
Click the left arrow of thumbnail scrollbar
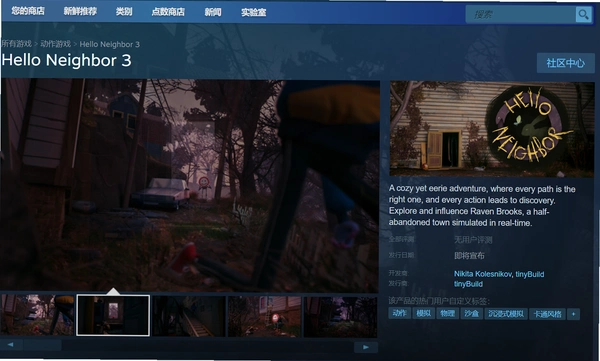tap(10, 345)
